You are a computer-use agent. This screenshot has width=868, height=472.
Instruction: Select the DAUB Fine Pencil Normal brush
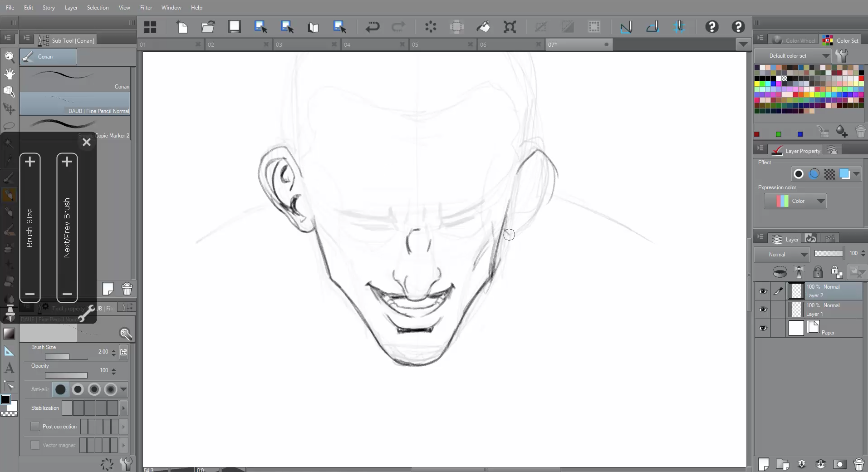pyautogui.click(x=75, y=103)
